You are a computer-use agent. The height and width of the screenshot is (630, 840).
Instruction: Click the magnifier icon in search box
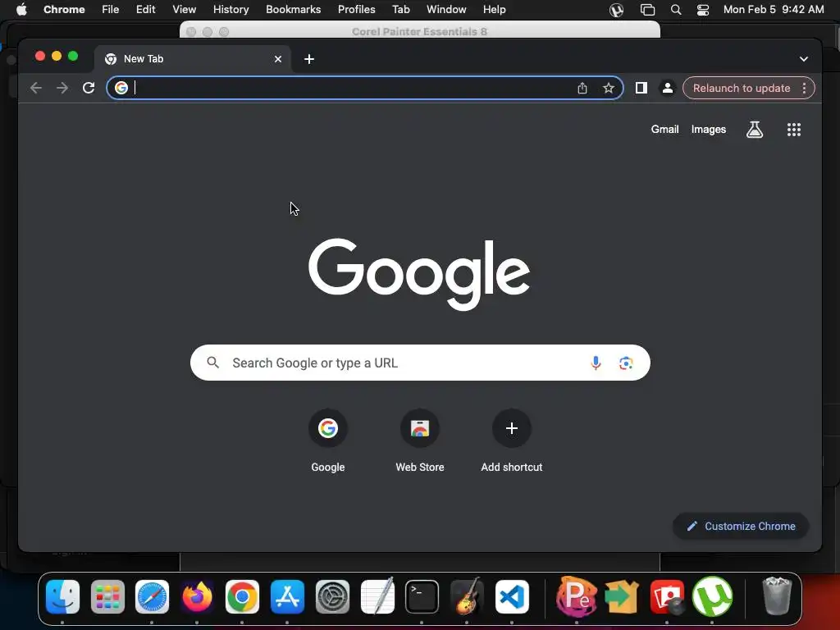pyautogui.click(x=212, y=363)
